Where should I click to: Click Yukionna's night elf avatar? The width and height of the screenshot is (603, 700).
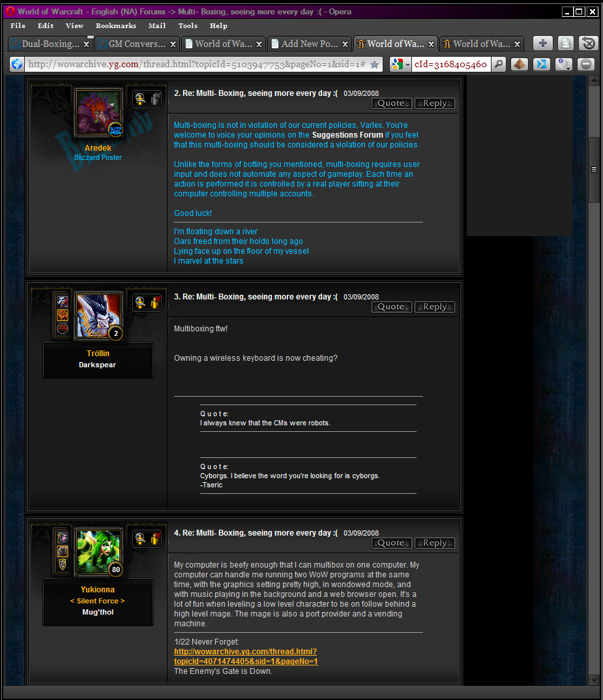tap(98, 552)
